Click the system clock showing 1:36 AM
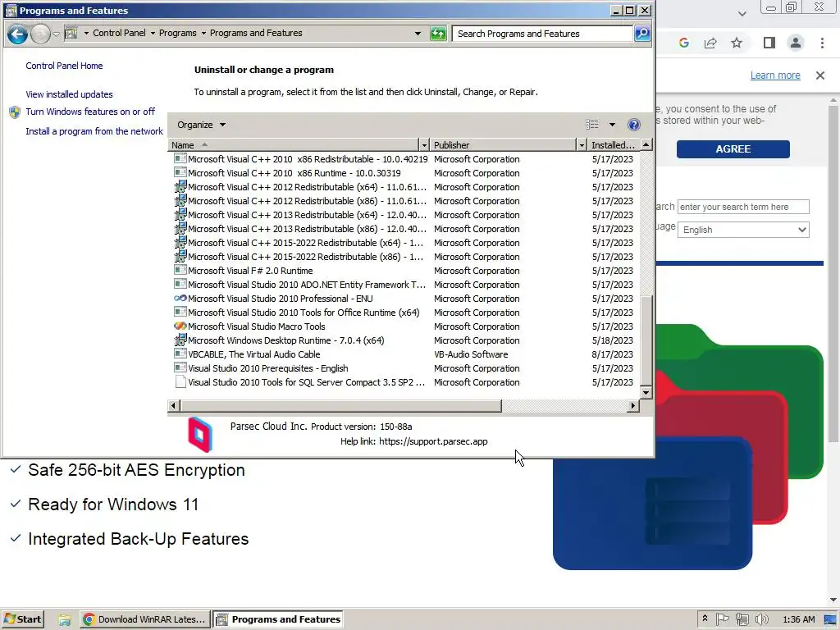The height and width of the screenshot is (630, 840). (x=799, y=620)
